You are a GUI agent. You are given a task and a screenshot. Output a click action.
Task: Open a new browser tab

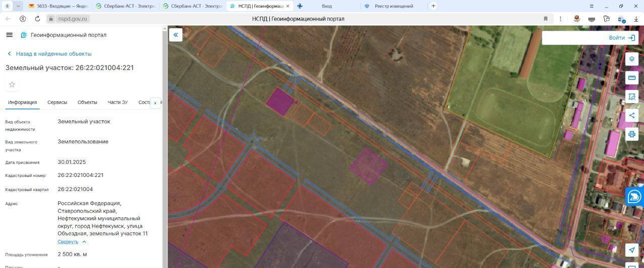(433, 6)
